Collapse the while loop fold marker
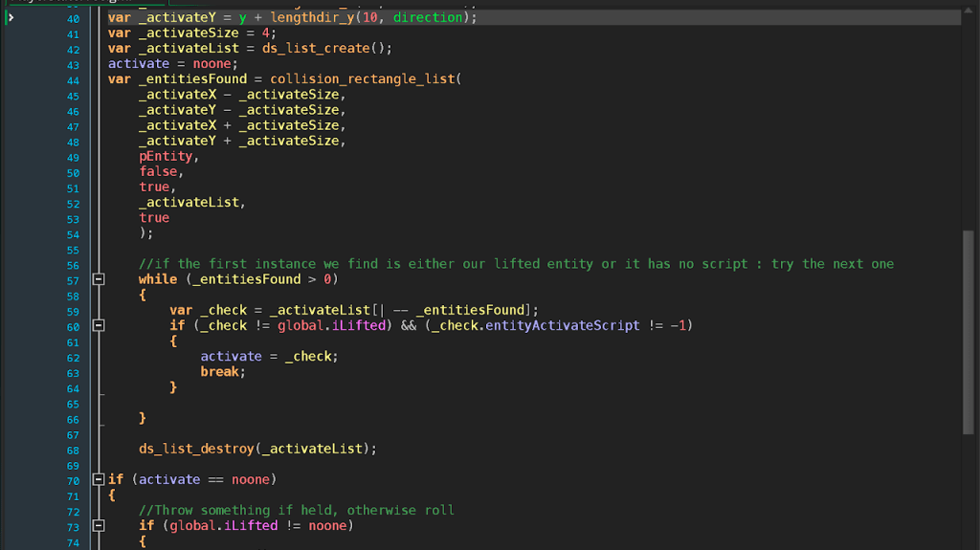The image size is (980, 550). [x=98, y=279]
